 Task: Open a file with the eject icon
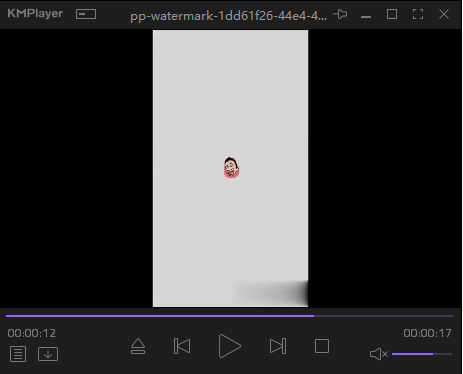point(138,346)
